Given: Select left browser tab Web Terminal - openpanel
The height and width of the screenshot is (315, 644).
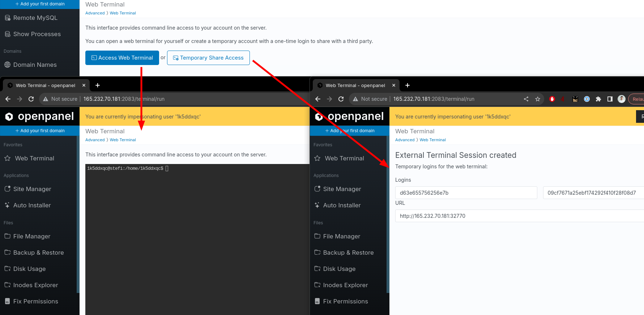Looking at the screenshot, I should coord(46,85).
